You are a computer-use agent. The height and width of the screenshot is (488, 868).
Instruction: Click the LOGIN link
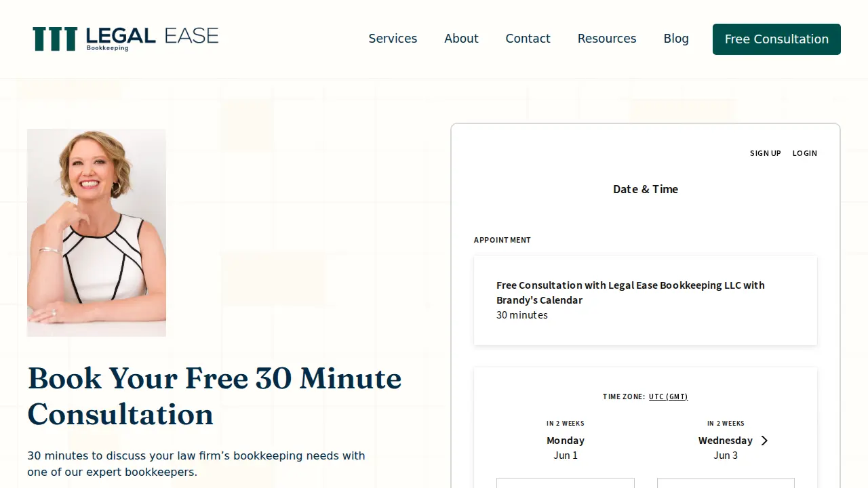tap(805, 153)
